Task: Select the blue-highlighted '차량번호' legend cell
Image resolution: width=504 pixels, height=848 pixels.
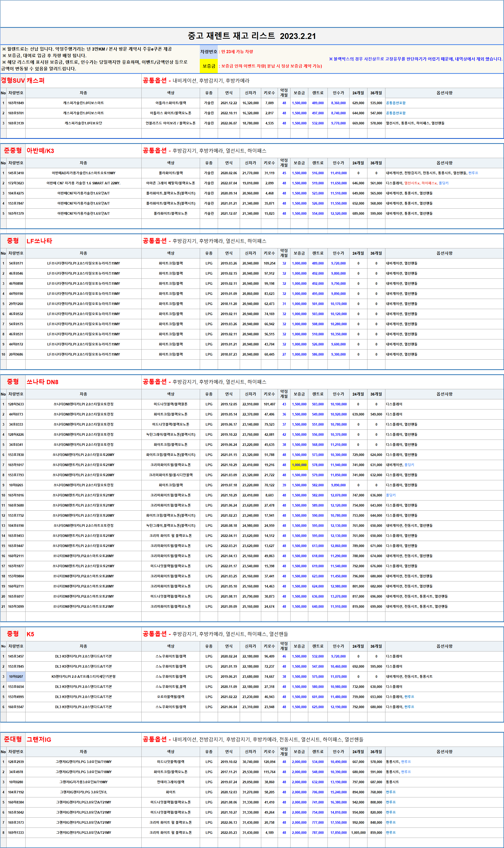Action: [209, 52]
